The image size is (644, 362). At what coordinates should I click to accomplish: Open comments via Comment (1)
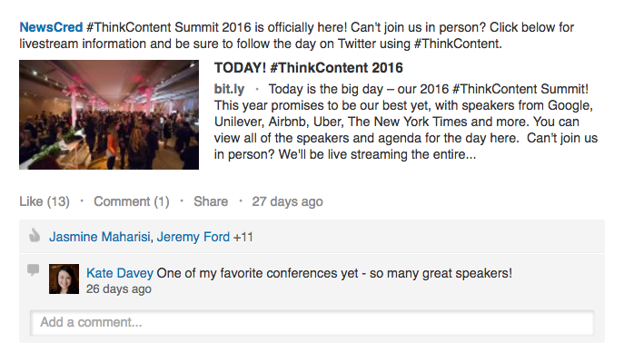pos(132,201)
